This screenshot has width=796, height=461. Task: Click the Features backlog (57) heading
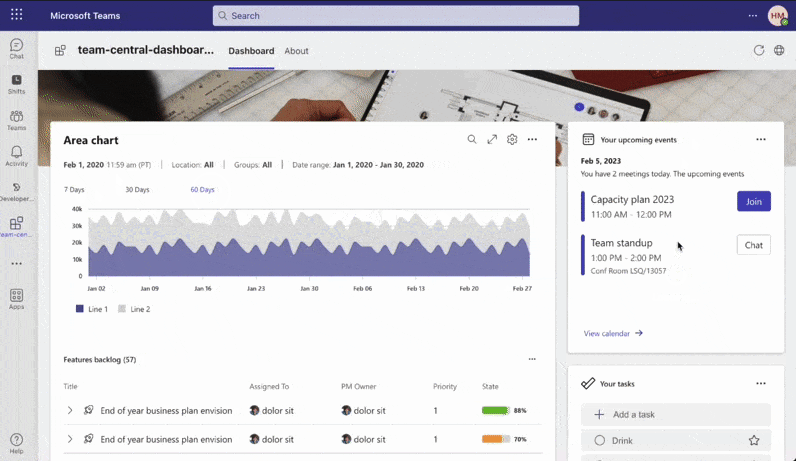100,359
